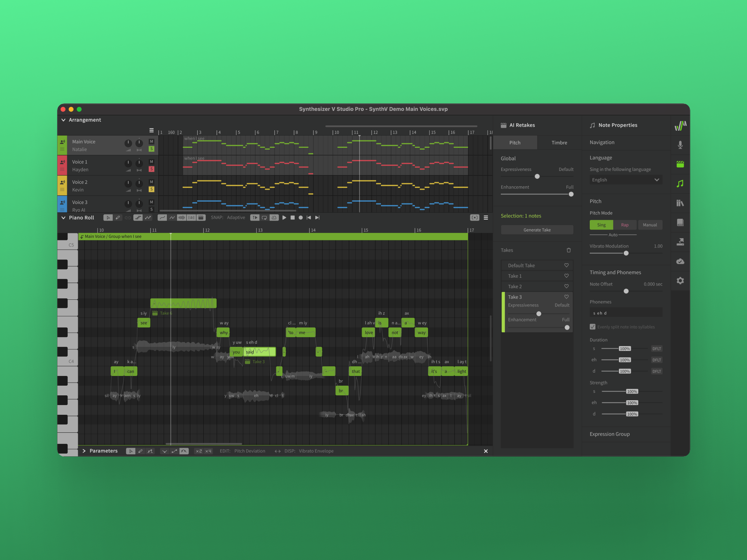Jump to start with the rewind button
This screenshot has height=560, width=747.
309,218
